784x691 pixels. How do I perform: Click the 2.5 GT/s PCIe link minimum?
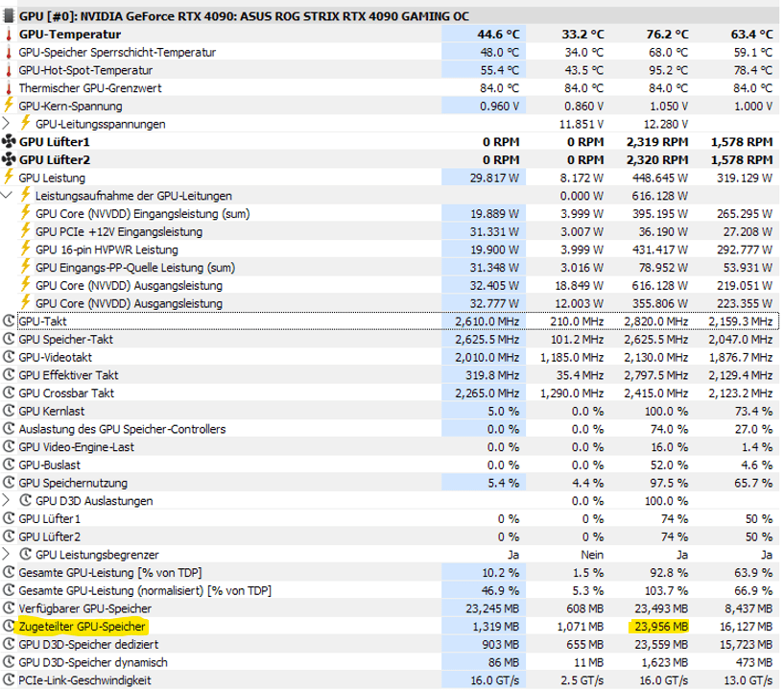pyautogui.click(x=581, y=680)
